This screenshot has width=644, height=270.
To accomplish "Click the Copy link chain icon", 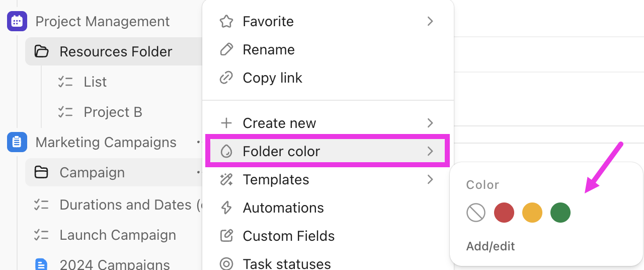I will point(226,78).
